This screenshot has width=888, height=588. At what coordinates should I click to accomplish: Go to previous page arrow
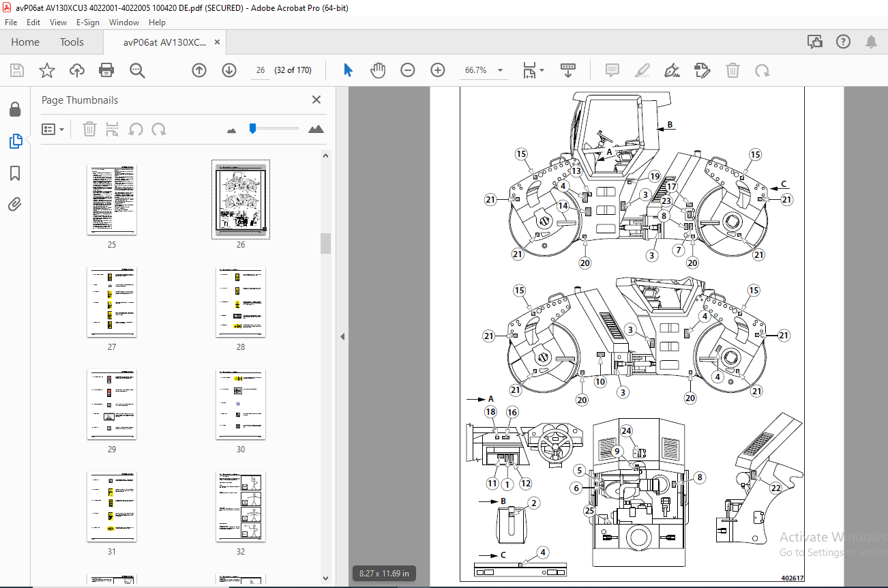(198, 70)
